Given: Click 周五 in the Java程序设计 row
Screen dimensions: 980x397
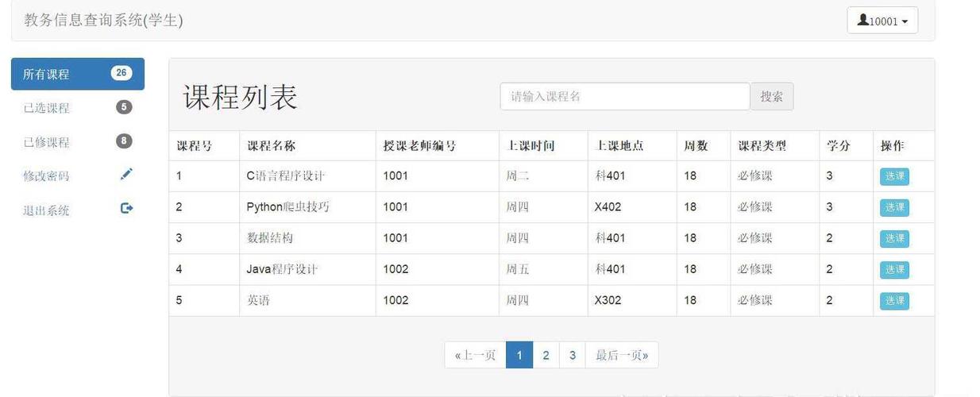Looking at the screenshot, I should click(518, 269).
